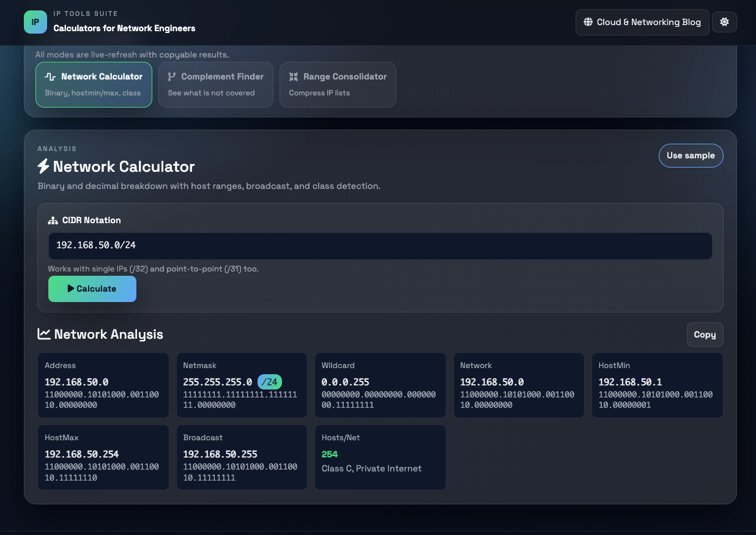
Task: Toggle the light/dark theme button
Action: [x=724, y=22]
